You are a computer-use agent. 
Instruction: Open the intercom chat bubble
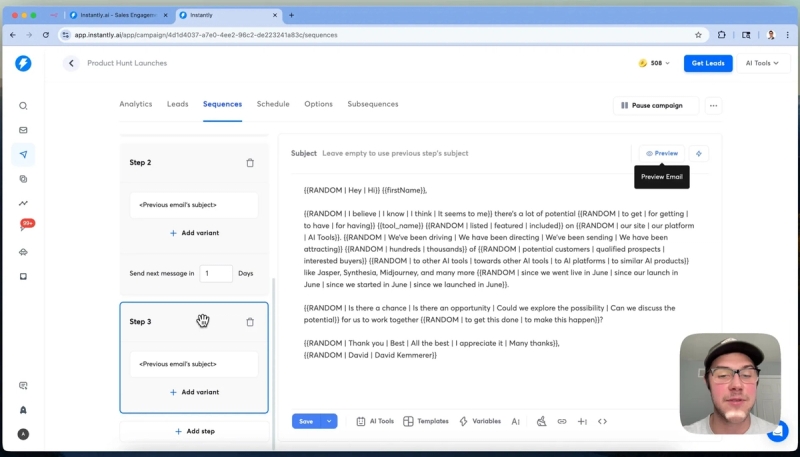778,431
